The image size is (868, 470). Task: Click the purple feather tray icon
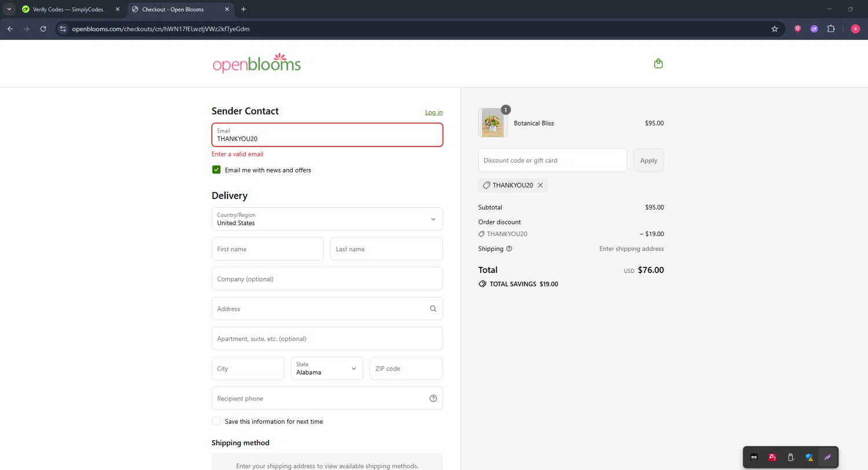point(827,457)
